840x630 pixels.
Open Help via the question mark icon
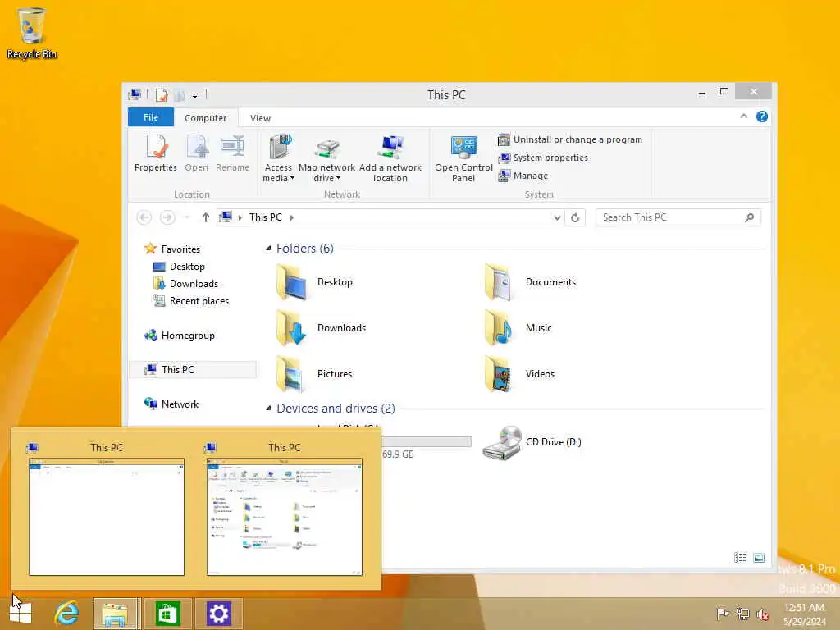coord(762,116)
